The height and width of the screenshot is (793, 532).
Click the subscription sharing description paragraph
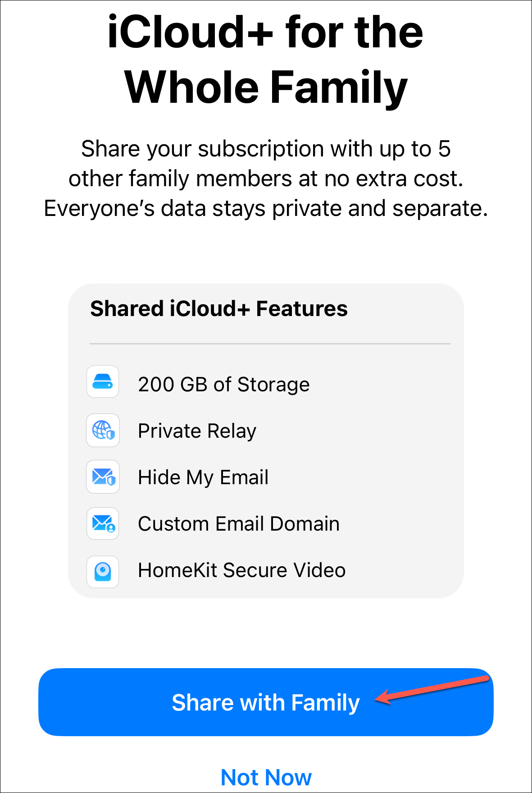(x=266, y=179)
